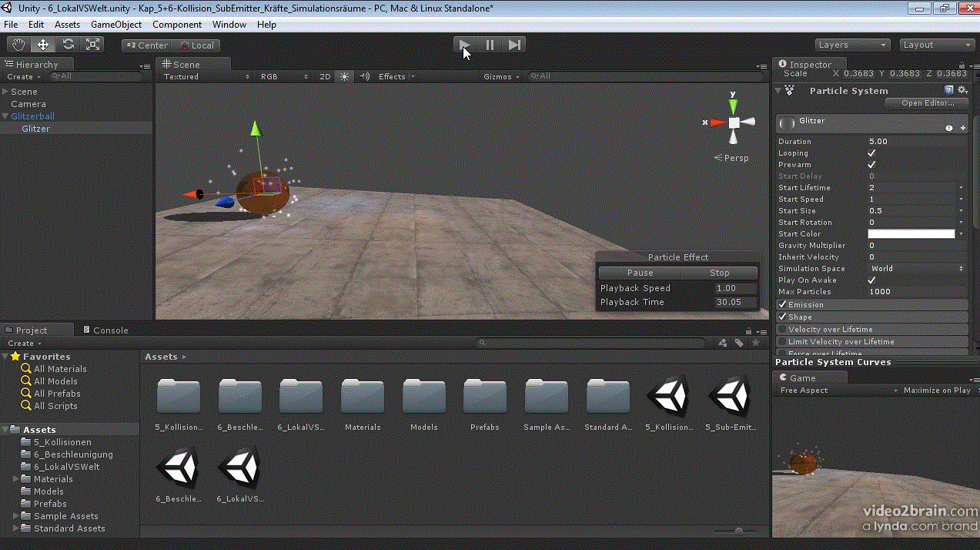Select the Rotate tool
The height and width of the screenshot is (550, 980).
click(68, 45)
